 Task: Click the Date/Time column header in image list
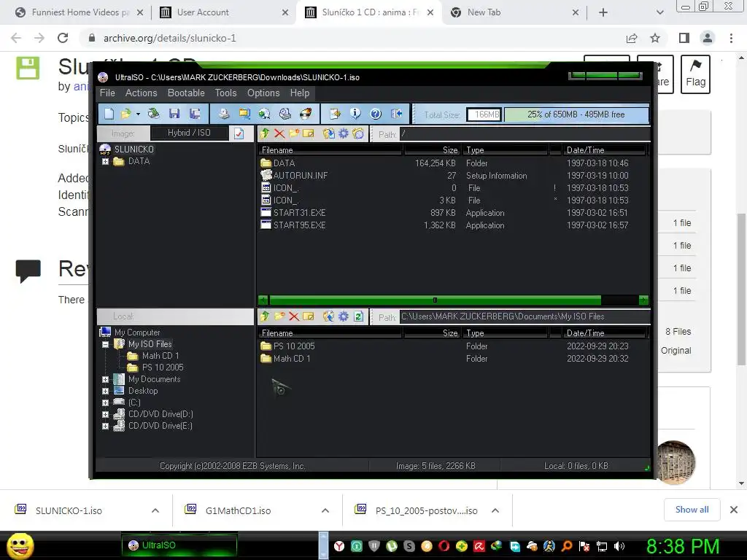603,150
